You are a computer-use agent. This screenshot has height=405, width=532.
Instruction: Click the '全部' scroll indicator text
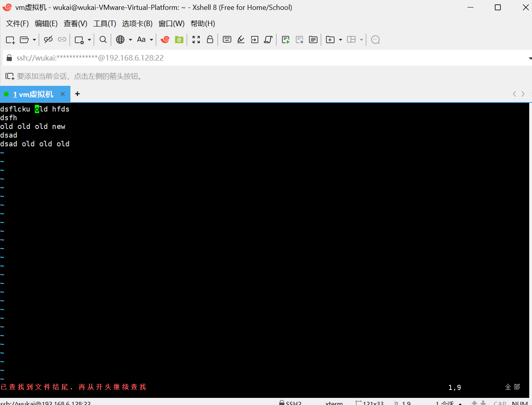pyautogui.click(x=513, y=387)
